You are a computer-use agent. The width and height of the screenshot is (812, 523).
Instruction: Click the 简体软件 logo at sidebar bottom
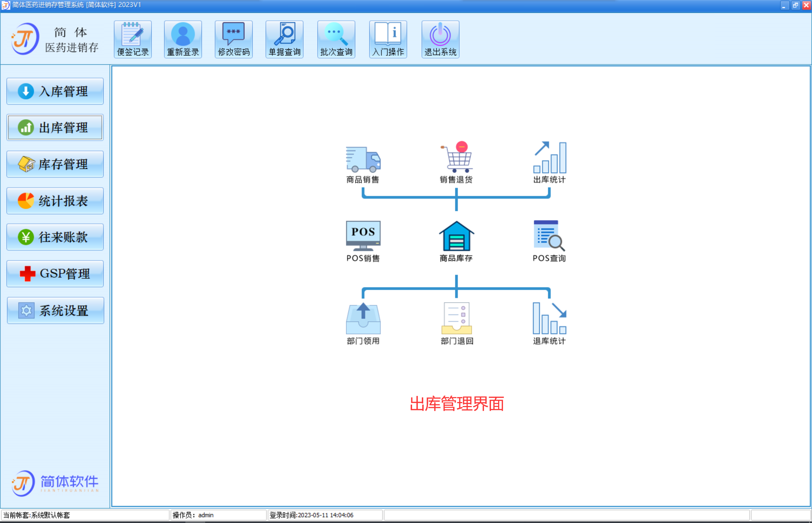[x=55, y=483]
